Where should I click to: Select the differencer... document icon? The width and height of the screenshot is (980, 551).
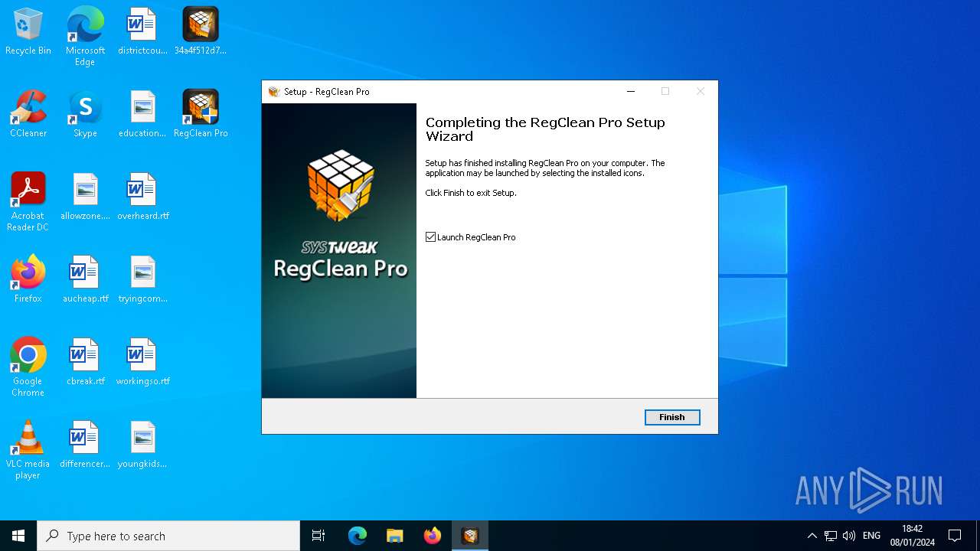pyautogui.click(x=85, y=445)
